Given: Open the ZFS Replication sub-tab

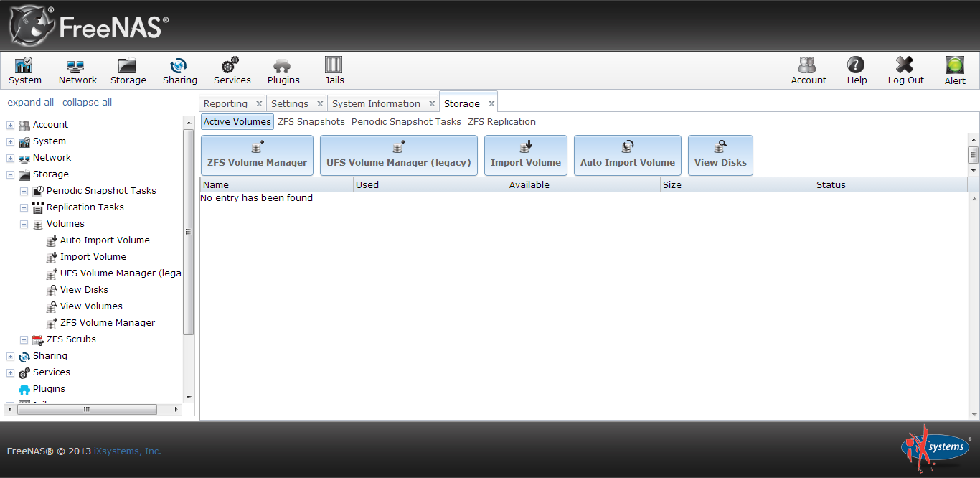Looking at the screenshot, I should (501, 122).
